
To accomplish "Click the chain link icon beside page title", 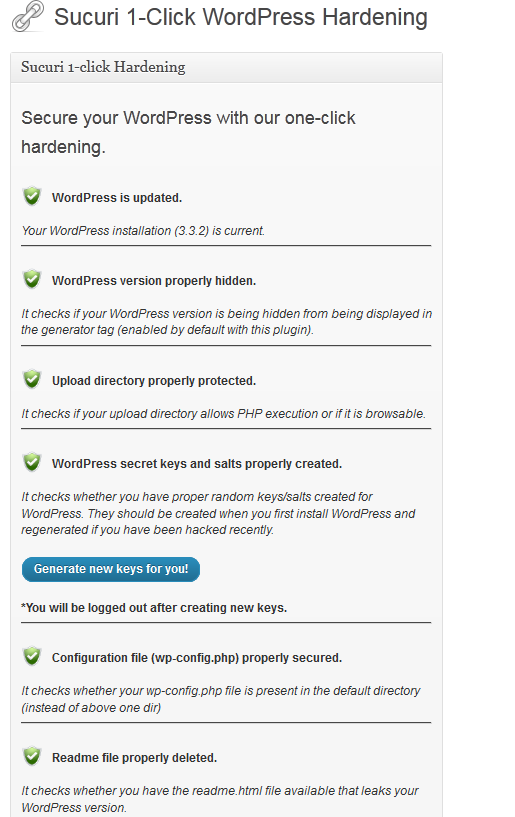I will [28, 16].
